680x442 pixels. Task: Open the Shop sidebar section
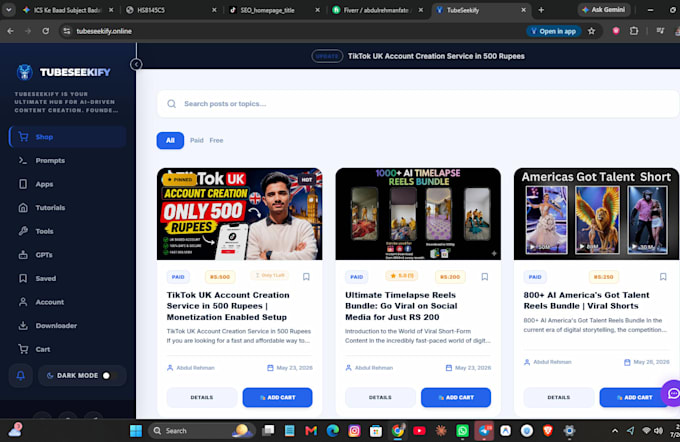pyautogui.click(x=68, y=137)
